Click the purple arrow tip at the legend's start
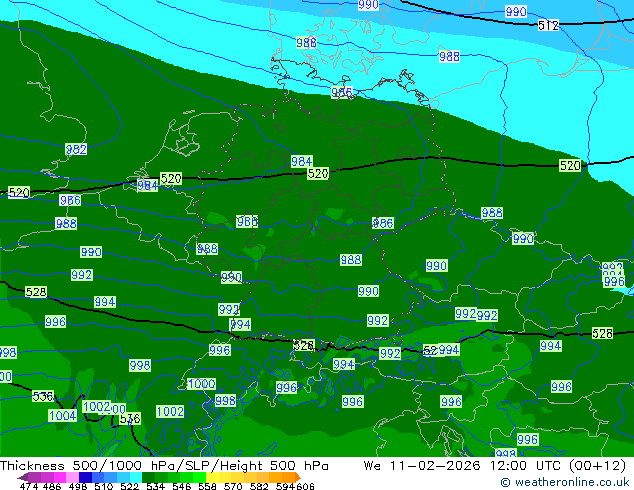The height and width of the screenshot is (490, 634). coord(23,477)
